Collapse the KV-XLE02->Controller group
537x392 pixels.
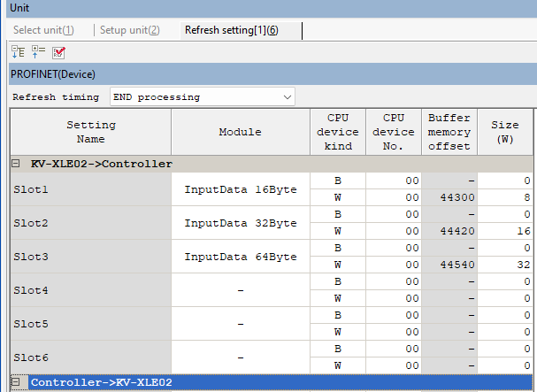point(15,164)
